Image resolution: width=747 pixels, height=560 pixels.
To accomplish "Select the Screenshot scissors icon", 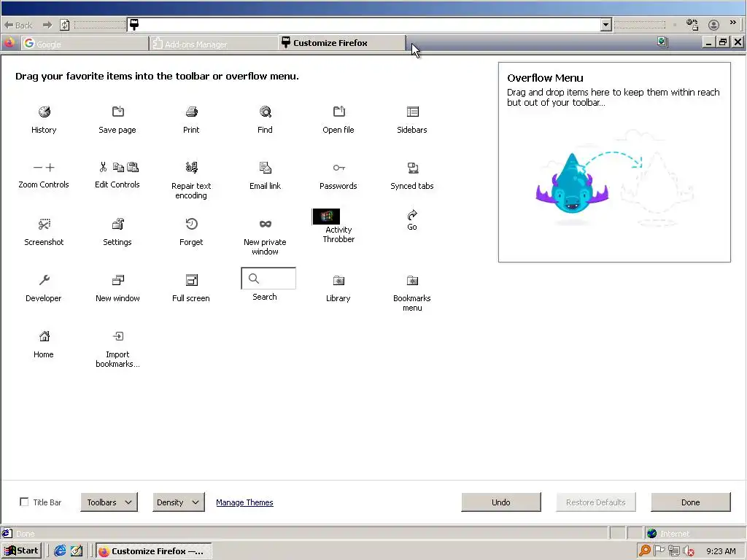I will point(44,224).
